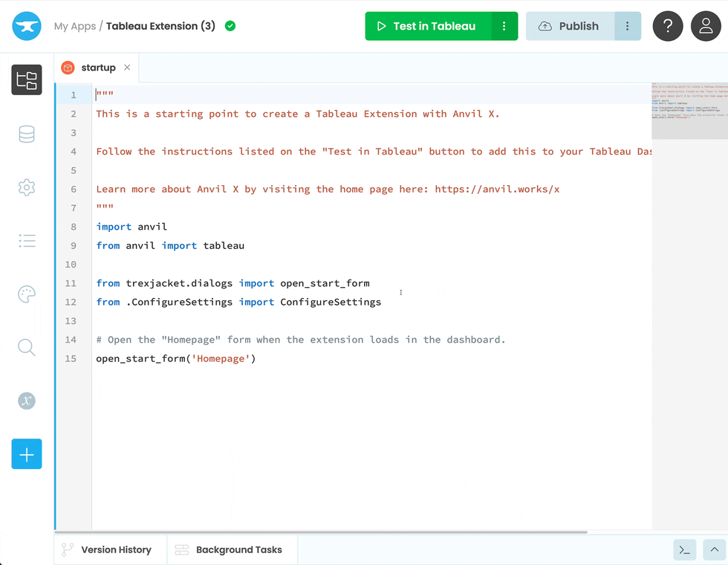Click line number 8 in gutter
The height and width of the screenshot is (565, 728).
74,227
